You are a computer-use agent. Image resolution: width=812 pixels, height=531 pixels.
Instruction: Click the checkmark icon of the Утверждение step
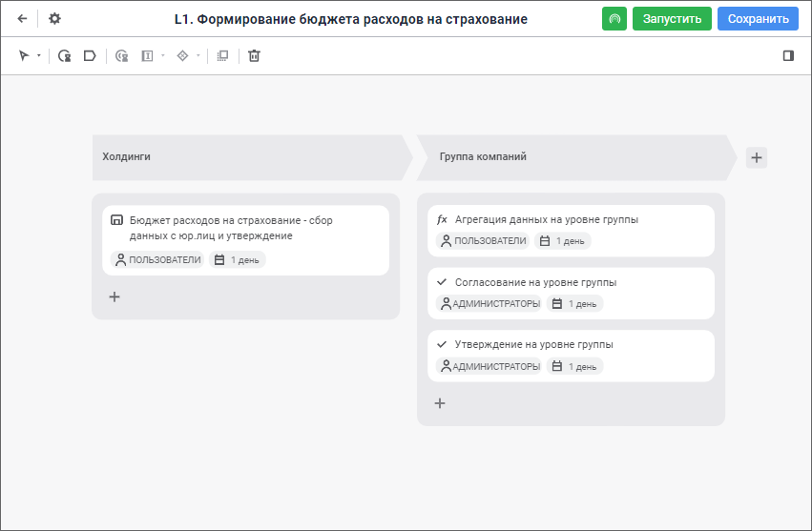pyautogui.click(x=442, y=344)
